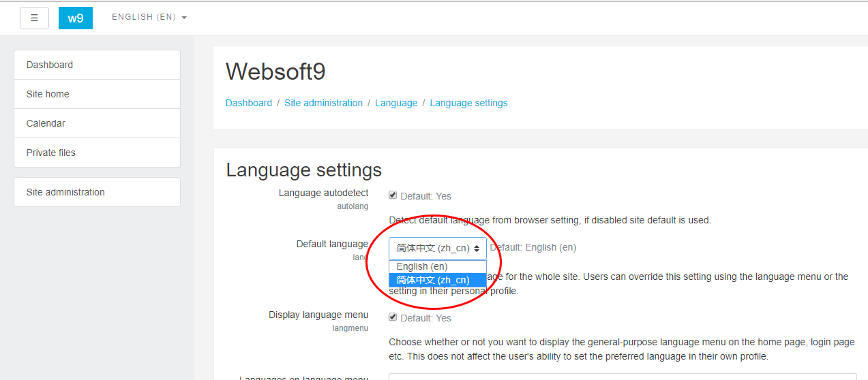Image resolution: width=868 pixels, height=380 pixels.
Task: Collapse the Default language select box
Action: [437, 248]
